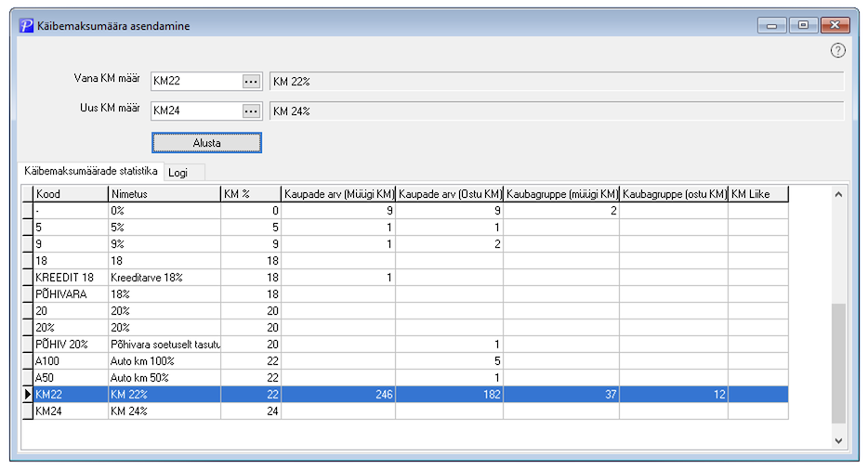The width and height of the screenshot is (868, 469).
Task: Select the KREEDIT 18 code cell
Action: click(71, 277)
